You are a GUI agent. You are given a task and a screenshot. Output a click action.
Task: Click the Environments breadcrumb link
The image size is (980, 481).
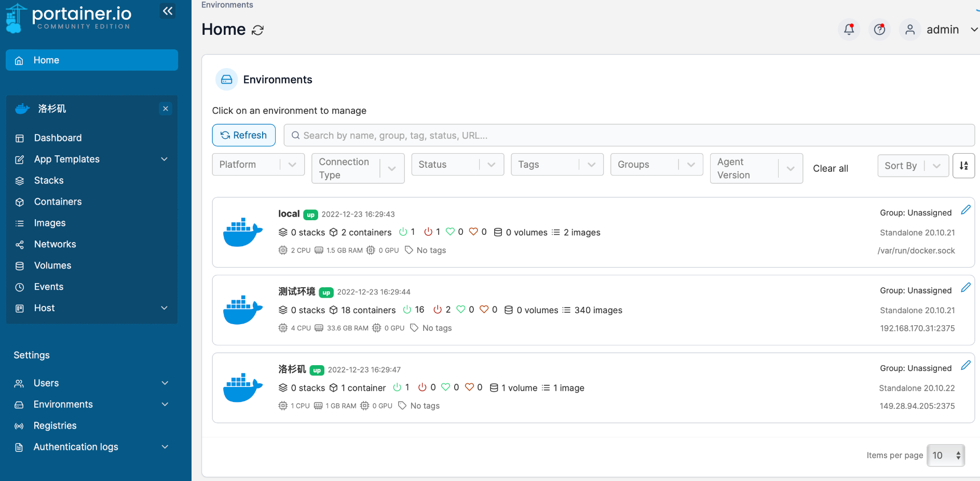(227, 5)
